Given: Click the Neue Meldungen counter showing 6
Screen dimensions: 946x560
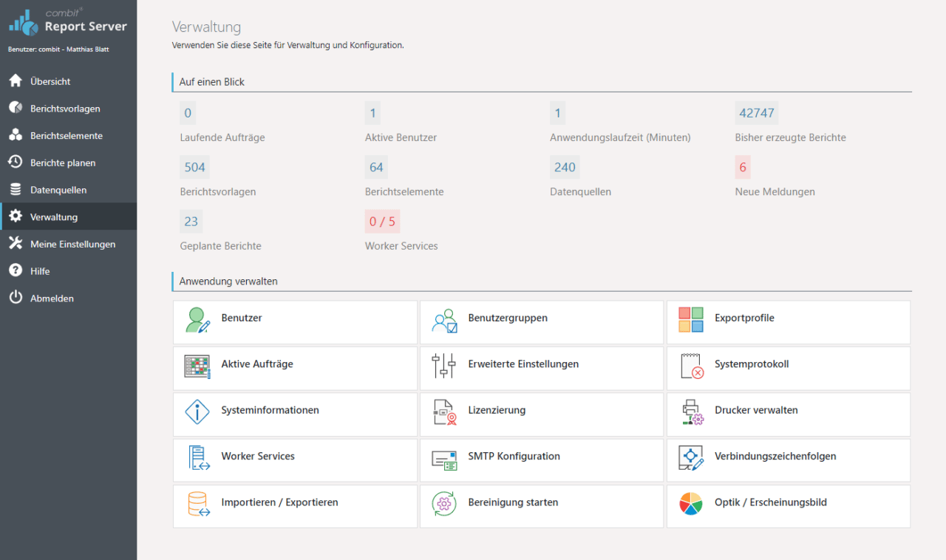Looking at the screenshot, I should pos(743,167).
